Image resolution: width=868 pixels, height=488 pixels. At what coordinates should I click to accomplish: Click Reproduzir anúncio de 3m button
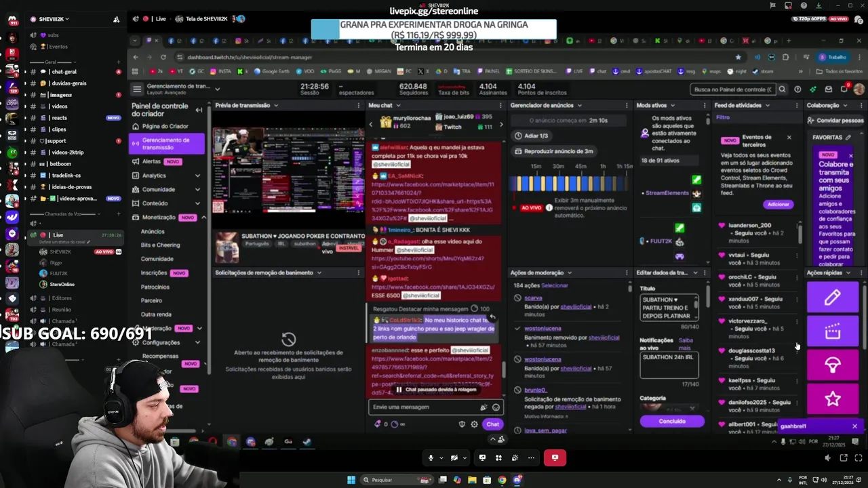pos(553,151)
